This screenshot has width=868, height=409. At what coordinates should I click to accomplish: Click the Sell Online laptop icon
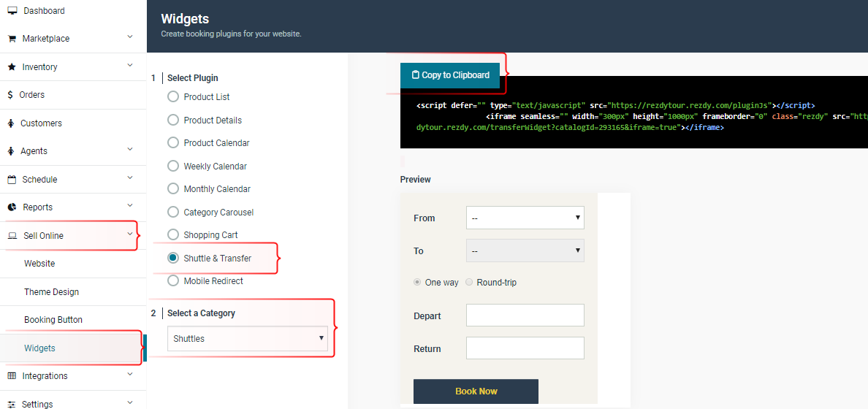tap(12, 236)
